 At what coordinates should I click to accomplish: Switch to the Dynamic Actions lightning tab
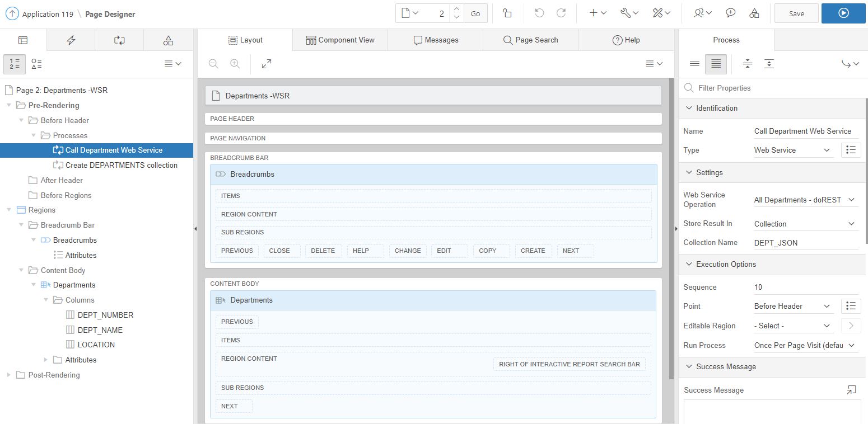click(x=71, y=40)
